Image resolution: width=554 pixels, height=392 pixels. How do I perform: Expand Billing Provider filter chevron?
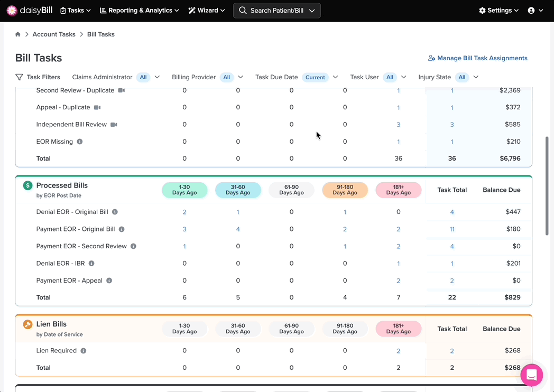[x=241, y=77]
